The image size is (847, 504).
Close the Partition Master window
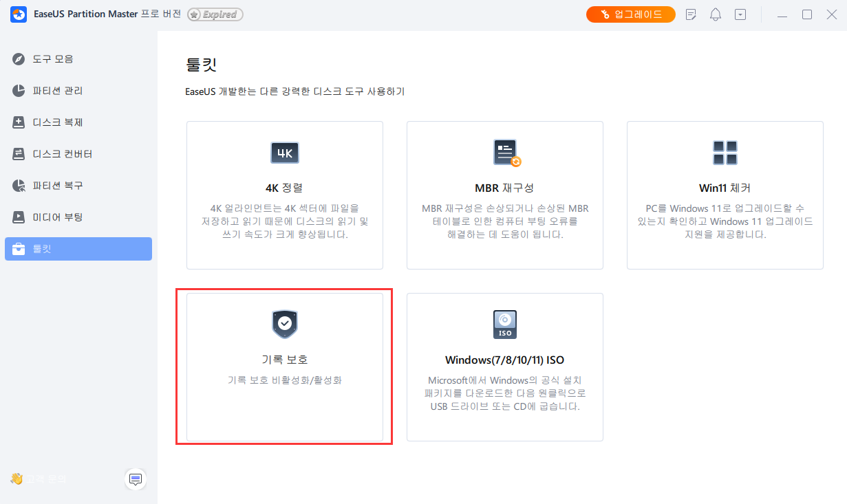coord(831,14)
